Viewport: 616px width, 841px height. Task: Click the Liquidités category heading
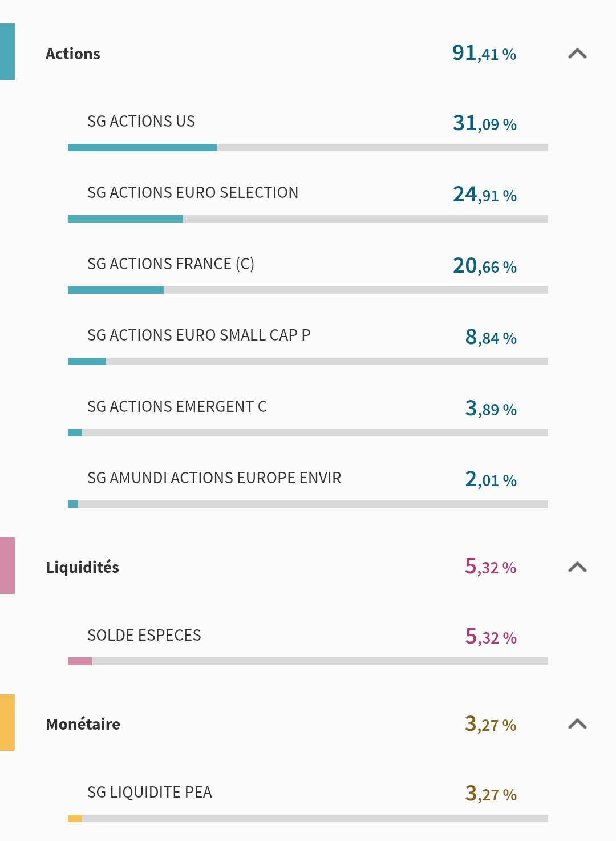83,568
